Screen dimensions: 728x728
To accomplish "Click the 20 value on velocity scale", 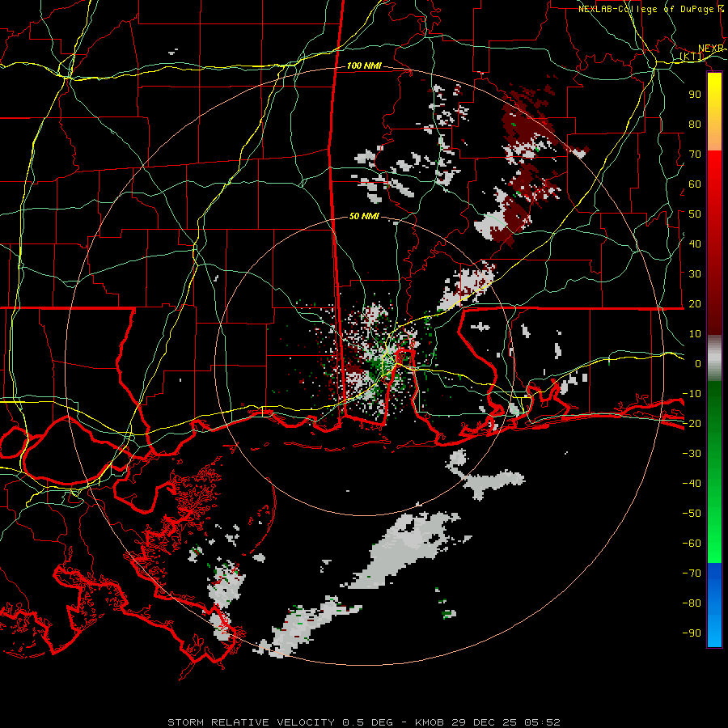I will tap(695, 303).
